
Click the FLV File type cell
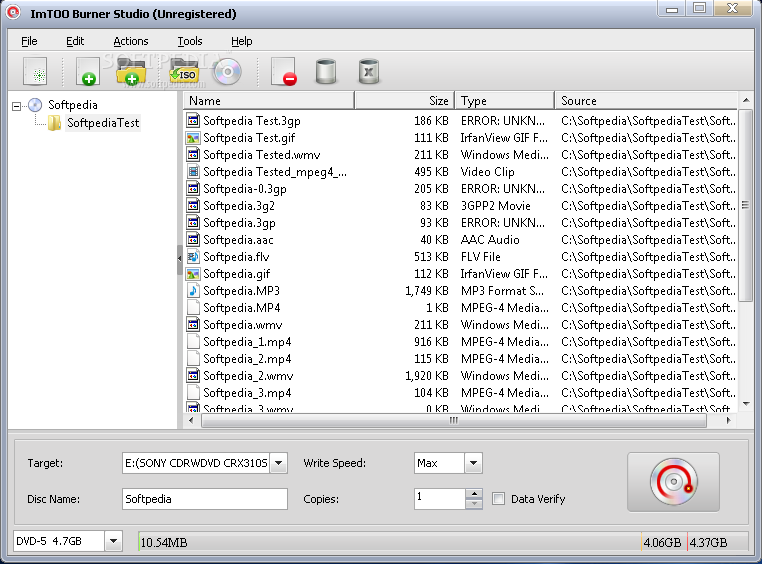[x=480, y=256]
